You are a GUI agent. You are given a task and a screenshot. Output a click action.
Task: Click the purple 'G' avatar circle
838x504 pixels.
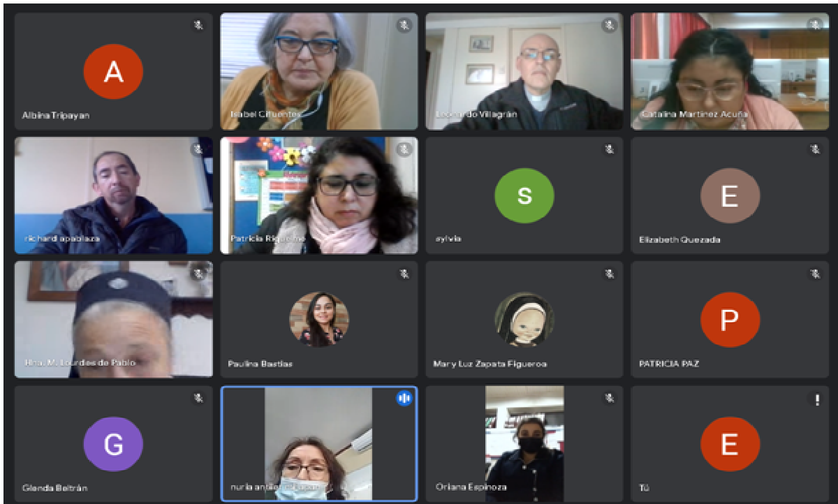113,445
